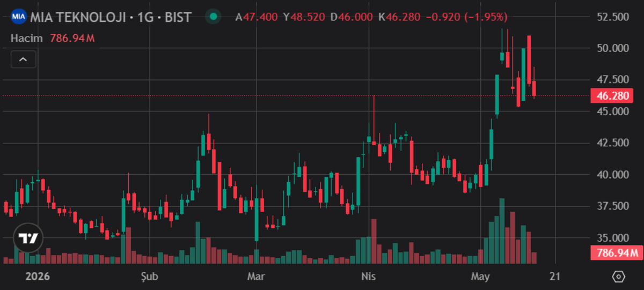
Task: Click the 45.000 price axis label
Action: tap(612, 111)
